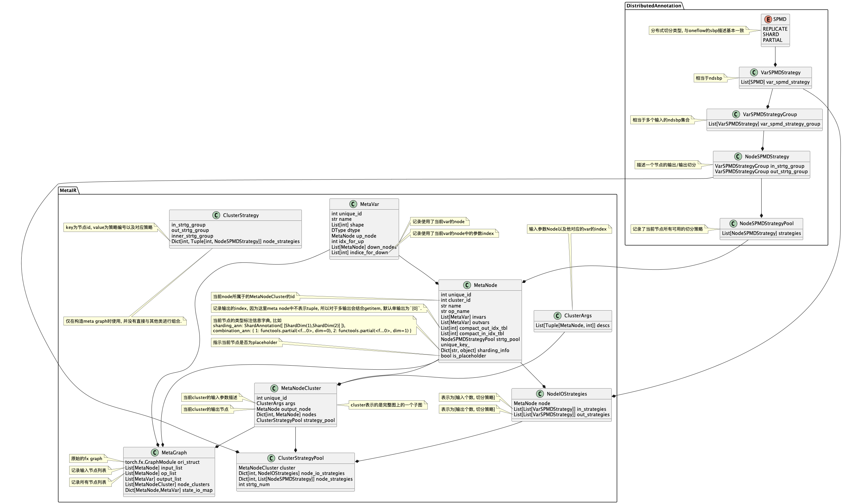Click the C class icon of VarSPMDStrategy
This screenshot has width=845, height=504.
click(x=754, y=72)
